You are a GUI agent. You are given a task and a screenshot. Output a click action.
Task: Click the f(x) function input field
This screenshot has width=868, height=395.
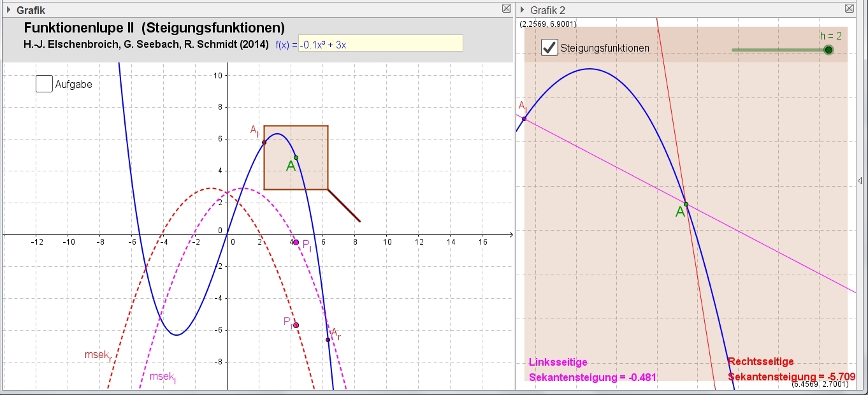click(380, 43)
